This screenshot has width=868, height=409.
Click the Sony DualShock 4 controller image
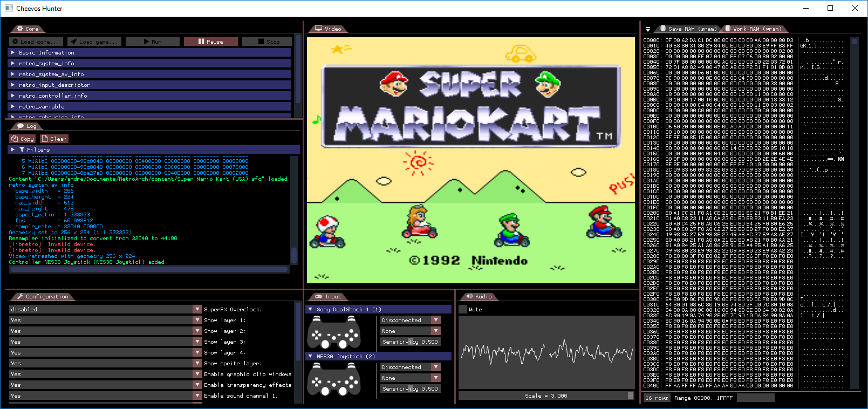pos(334,332)
